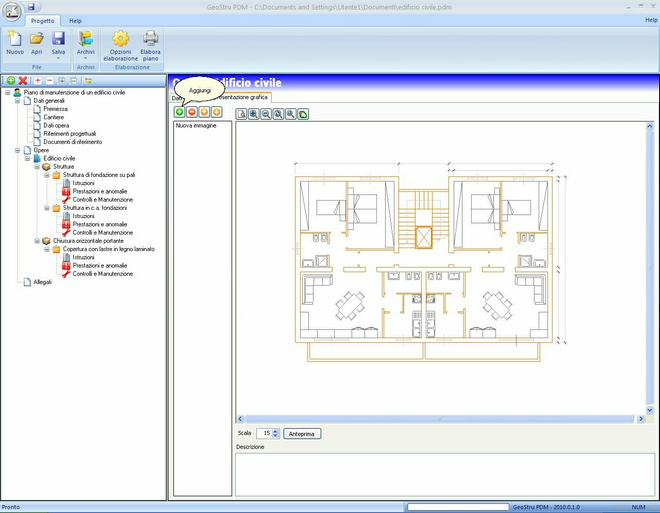Collapse Chiusura orizzontale portante node

pyautogui.click(x=37, y=241)
